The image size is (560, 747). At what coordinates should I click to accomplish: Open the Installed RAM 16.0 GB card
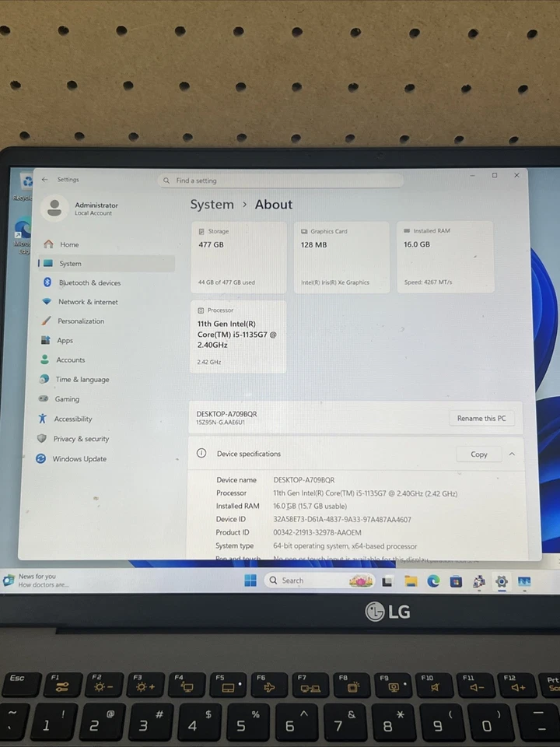coord(445,257)
